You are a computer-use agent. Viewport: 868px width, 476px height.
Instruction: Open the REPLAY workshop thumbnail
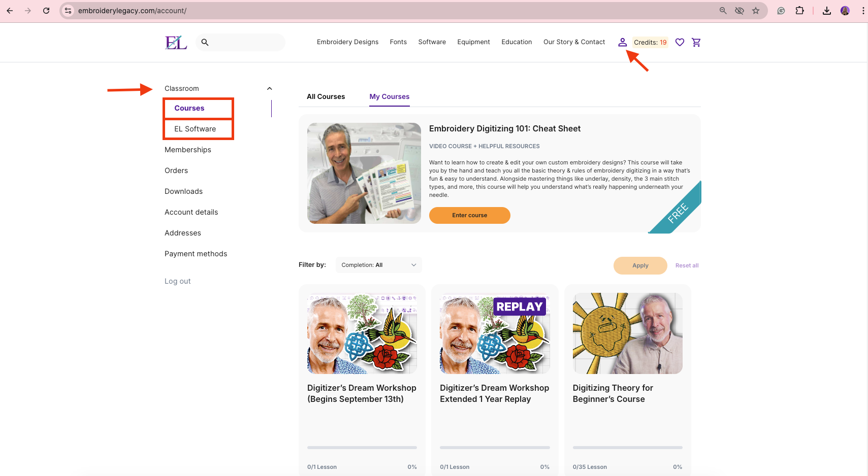coord(495,333)
